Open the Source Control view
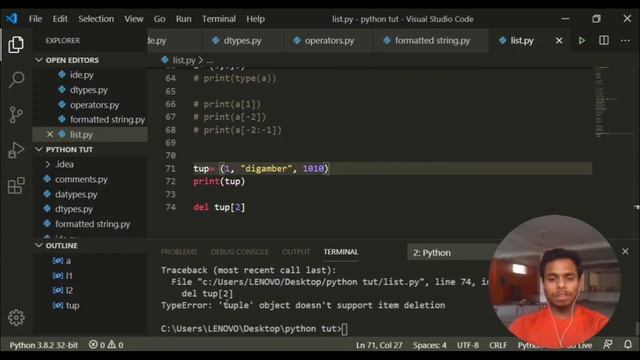Screen dimensions: 640x360 click(16, 115)
